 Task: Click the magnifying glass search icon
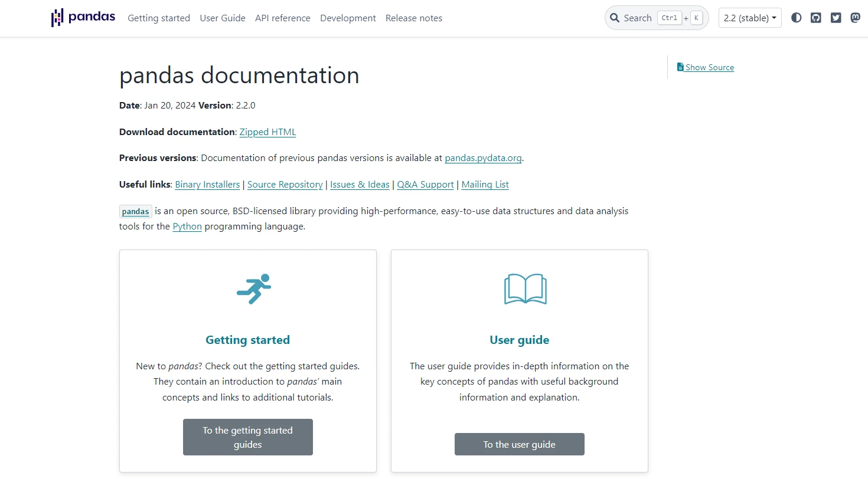coord(615,18)
